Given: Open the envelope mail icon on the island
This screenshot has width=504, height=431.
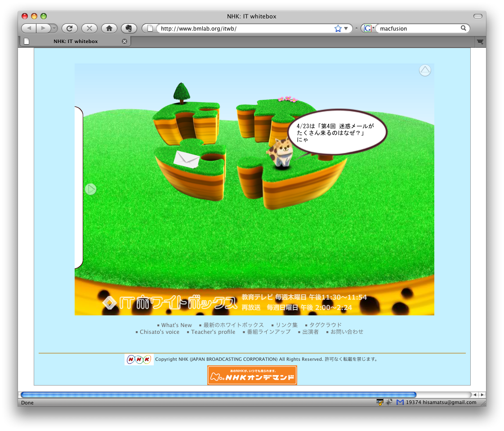Looking at the screenshot, I should click(186, 159).
